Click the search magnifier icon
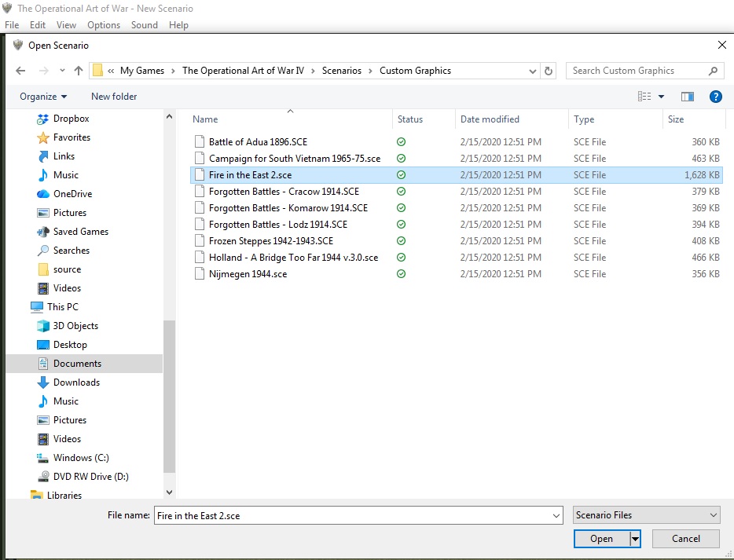 713,71
